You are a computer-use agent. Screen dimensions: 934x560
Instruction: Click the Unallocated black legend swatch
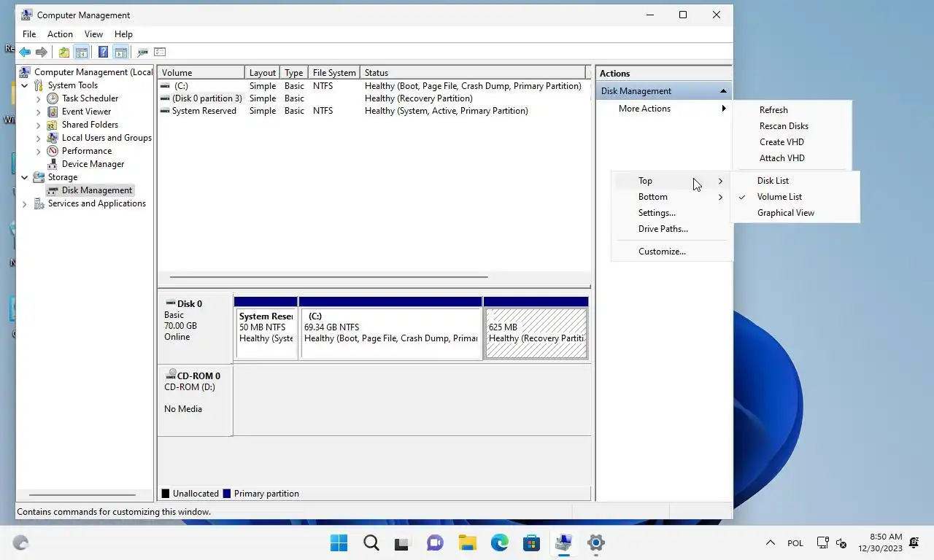click(x=166, y=494)
